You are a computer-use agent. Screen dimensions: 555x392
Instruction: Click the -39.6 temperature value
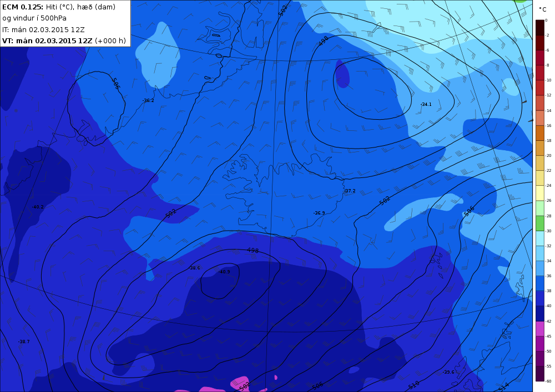tap(448, 372)
